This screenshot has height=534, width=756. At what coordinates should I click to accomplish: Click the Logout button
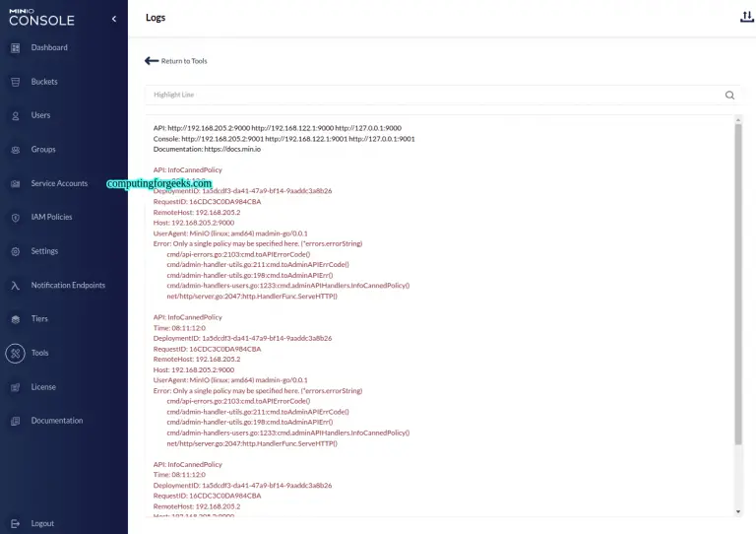tap(42, 523)
